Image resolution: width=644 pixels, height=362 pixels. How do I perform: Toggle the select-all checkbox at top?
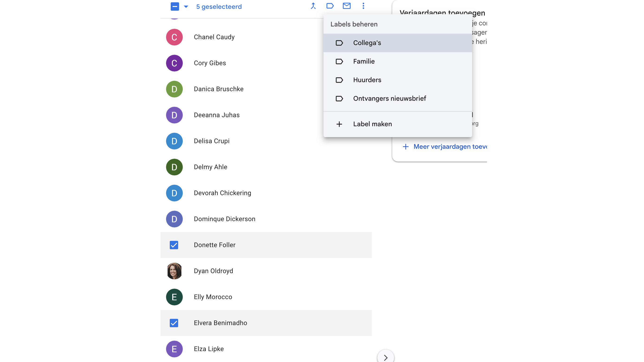175,6
